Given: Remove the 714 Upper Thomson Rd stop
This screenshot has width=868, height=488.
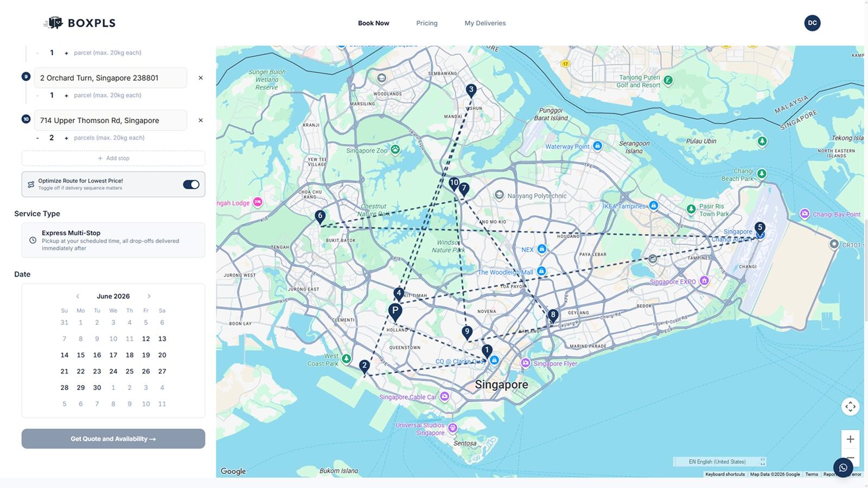Looking at the screenshot, I should click(201, 120).
